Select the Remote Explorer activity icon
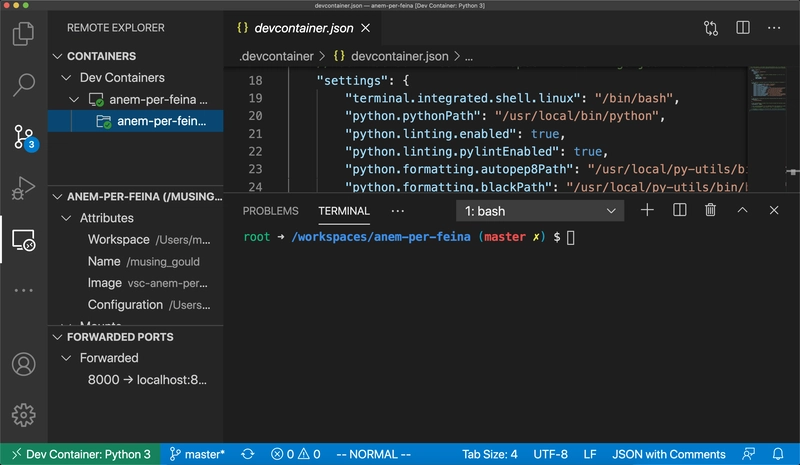 click(x=23, y=240)
